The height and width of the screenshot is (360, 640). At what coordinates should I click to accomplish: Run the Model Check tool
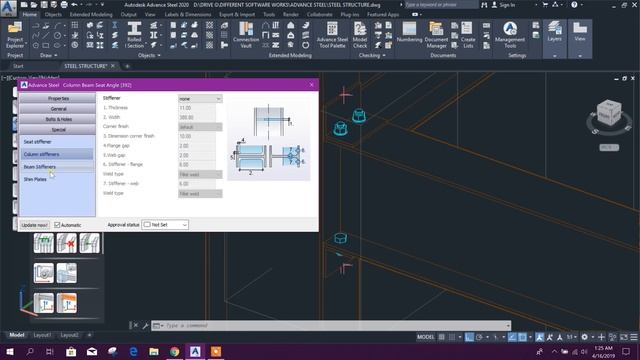click(x=360, y=35)
